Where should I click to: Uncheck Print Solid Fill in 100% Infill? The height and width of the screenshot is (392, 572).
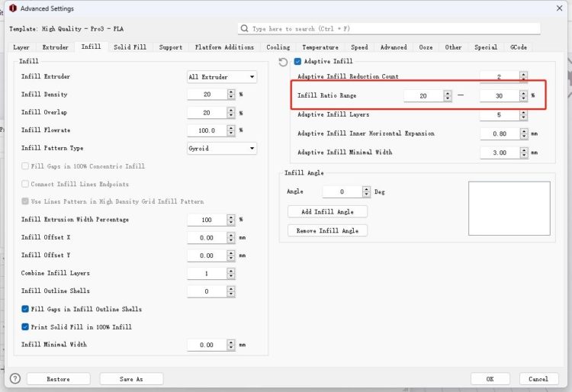pyautogui.click(x=25, y=326)
